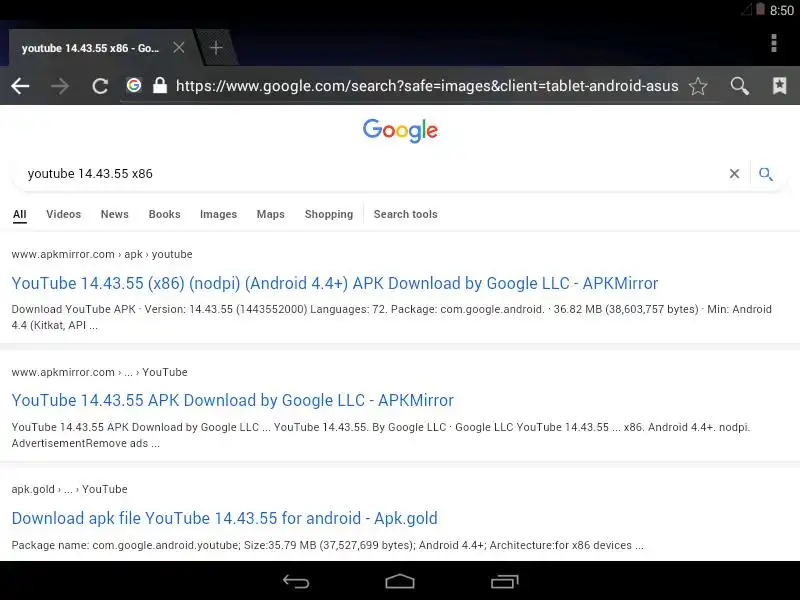
Task: Switch to the Images results tab
Action: [x=218, y=214]
